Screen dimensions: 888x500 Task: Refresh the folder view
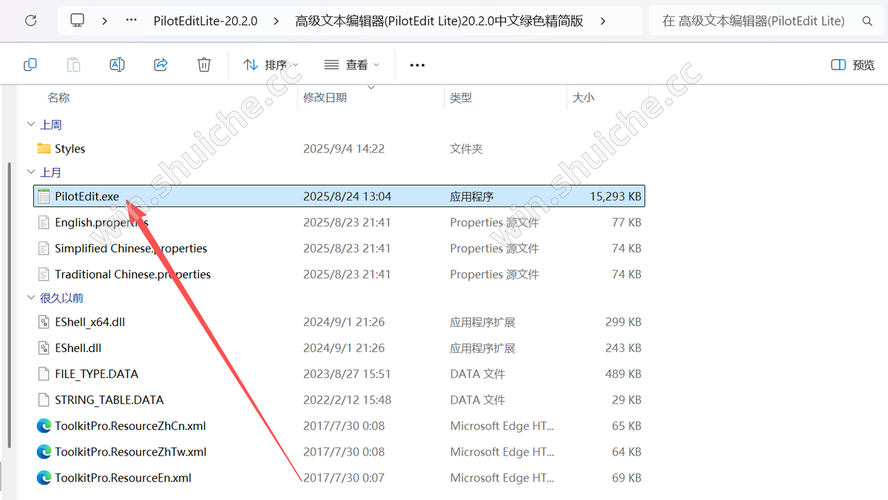31,21
